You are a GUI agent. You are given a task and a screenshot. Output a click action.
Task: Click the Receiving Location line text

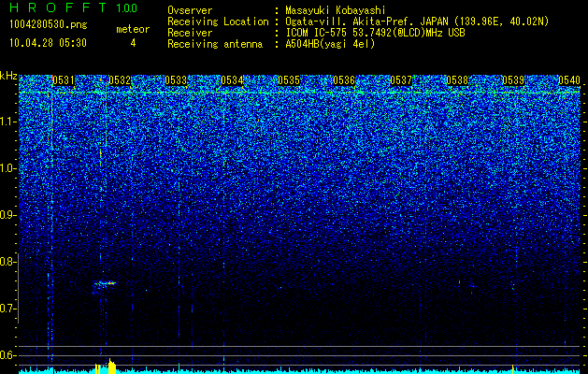[x=358, y=22]
